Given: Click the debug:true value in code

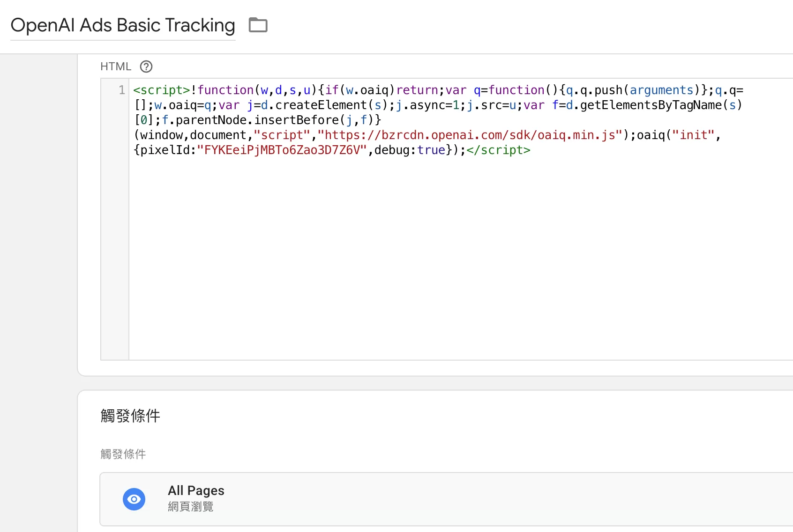Looking at the screenshot, I should click(431, 150).
